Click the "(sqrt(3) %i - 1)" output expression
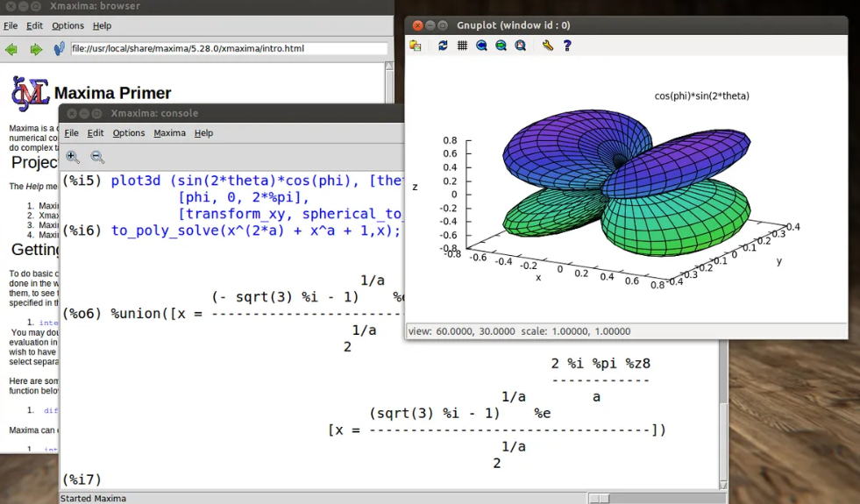Image resolution: width=860 pixels, height=504 pixels. pos(435,413)
